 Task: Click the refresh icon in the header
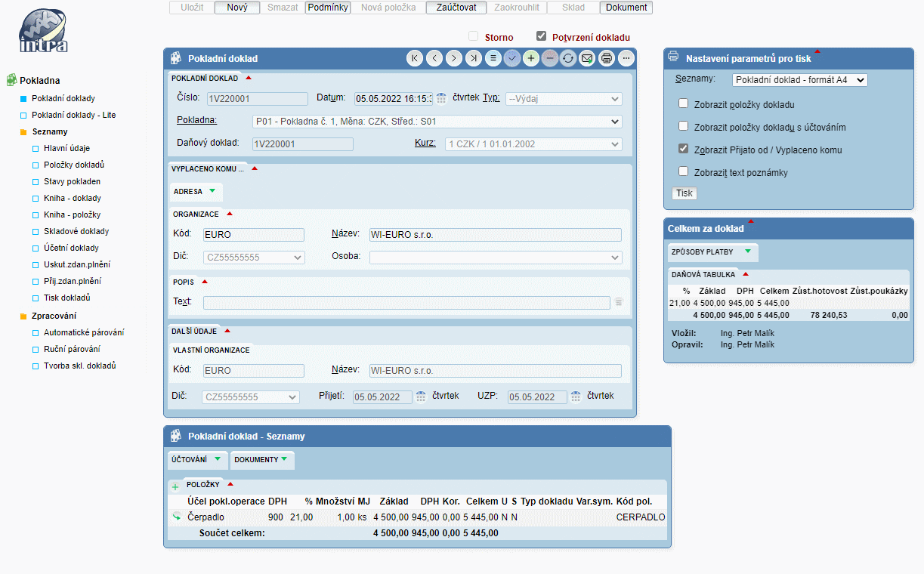[568, 58]
